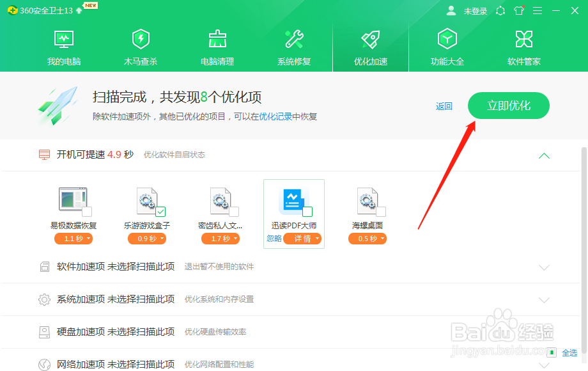Click the 立即优化 optimize button
The image size is (588, 371).
pyautogui.click(x=508, y=106)
